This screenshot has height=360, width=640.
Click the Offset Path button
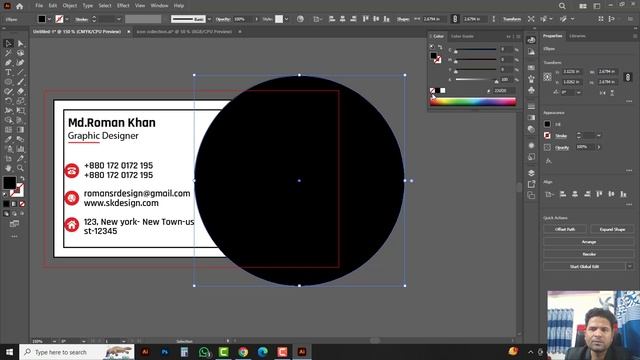pos(565,229)
